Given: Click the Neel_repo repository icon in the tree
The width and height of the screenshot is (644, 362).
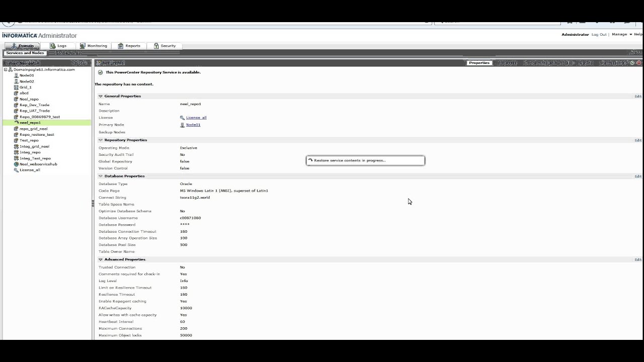Looking at the screenshot, I should click(x=16, y=99).
